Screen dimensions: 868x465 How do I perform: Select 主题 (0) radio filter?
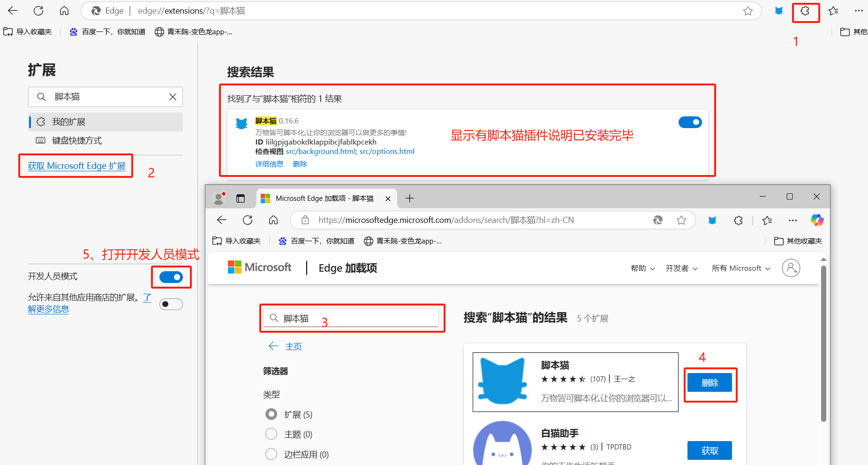(272, 434)
